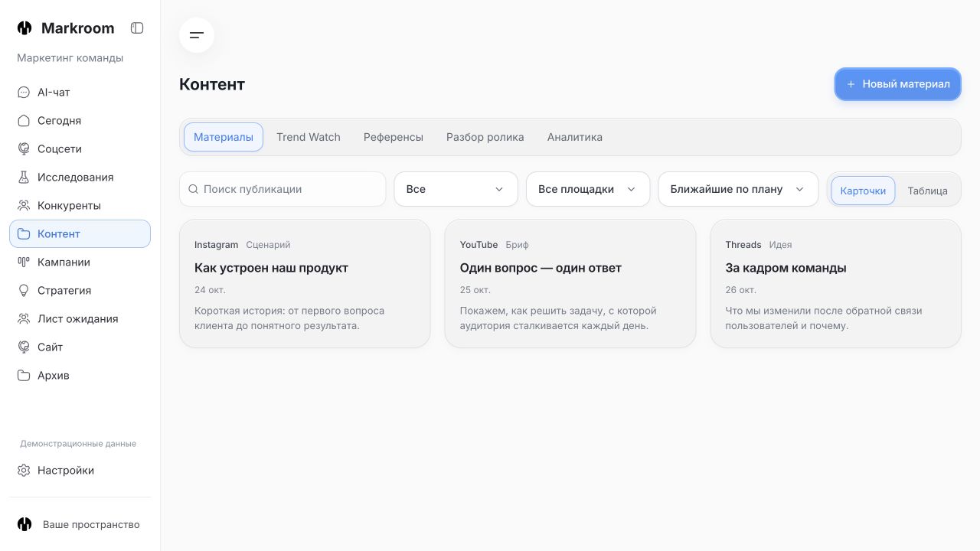The image size is (980, 551).
Task: Click the Кампании icon in sidebar
Action: point(24,262)
